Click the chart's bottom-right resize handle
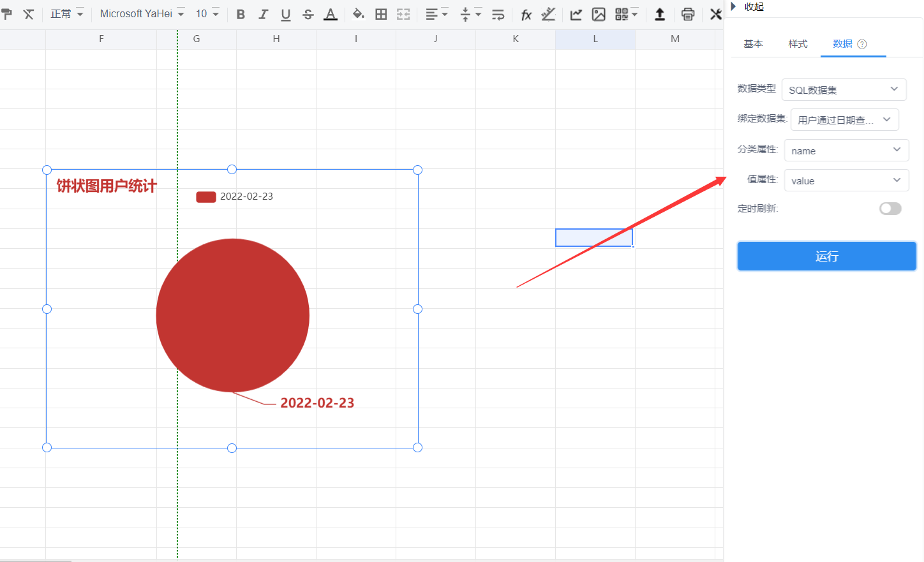The height and width of the screenshot is (562, 924). (x=417, y=447)
